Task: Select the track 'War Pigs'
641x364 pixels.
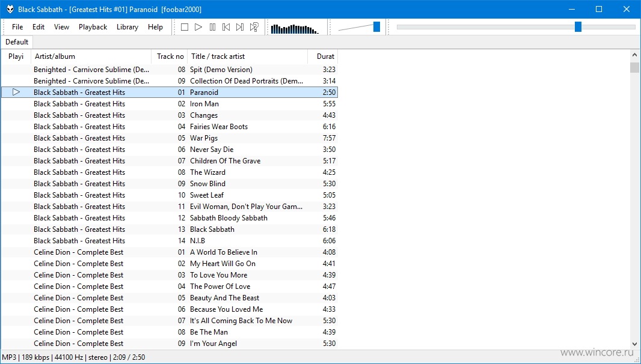Action: pos(169,138)
